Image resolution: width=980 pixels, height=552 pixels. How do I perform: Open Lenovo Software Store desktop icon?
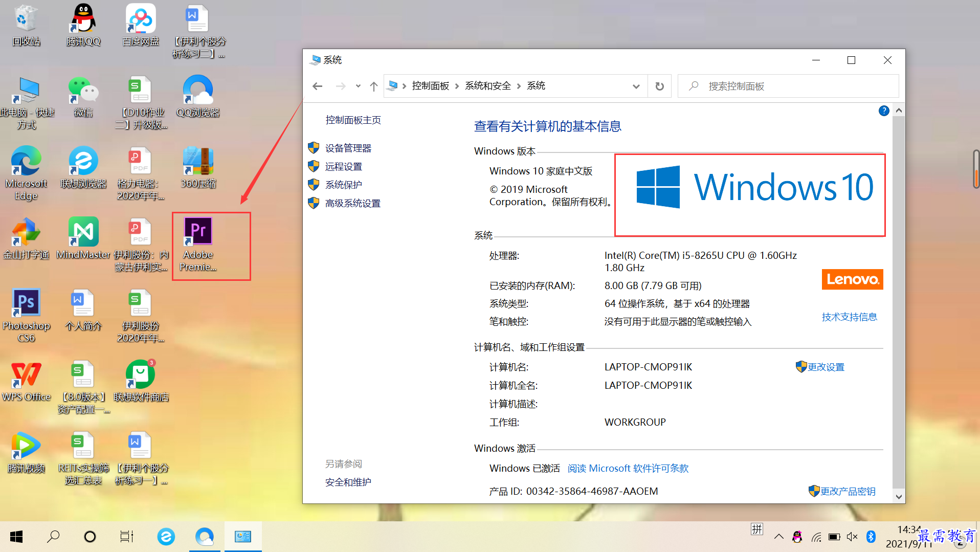pyautogui.click(x=141, y=381)
